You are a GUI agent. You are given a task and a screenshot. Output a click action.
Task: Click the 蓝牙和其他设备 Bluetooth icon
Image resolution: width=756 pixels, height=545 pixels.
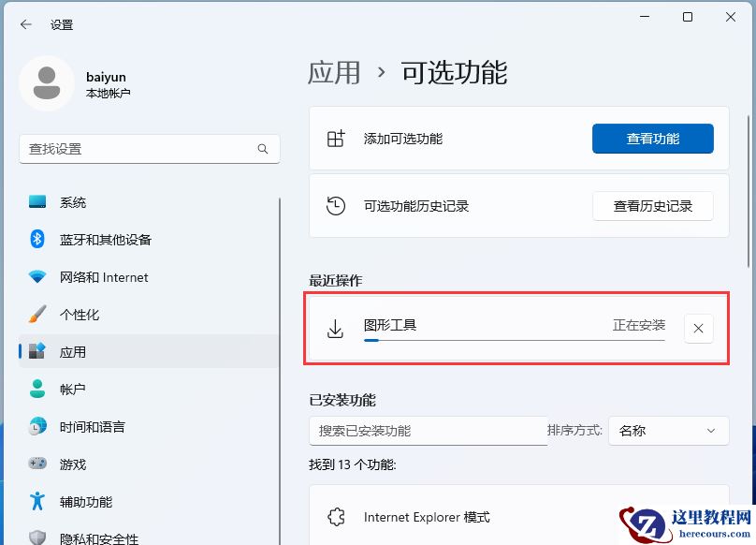point(37,240)
